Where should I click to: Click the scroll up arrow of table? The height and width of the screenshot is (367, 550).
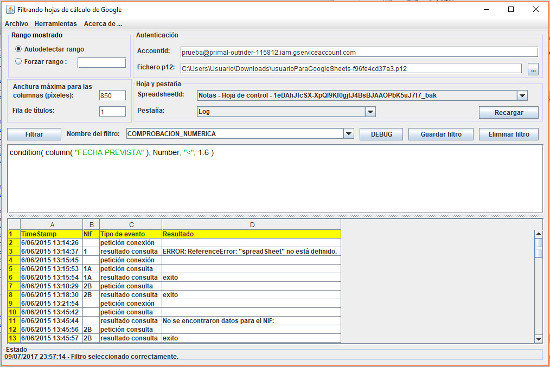[x=538, y=234]
